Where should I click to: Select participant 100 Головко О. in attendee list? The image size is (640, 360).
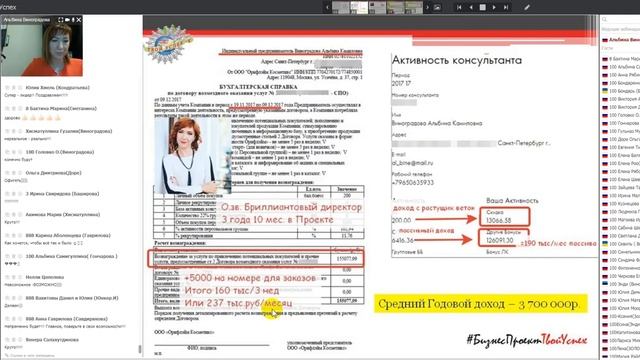pos(621,115)
